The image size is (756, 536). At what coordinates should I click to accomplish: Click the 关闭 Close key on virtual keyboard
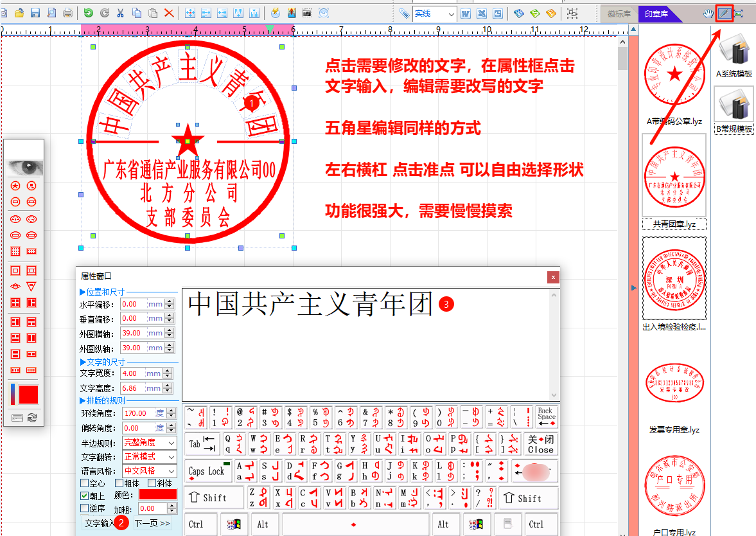tap(540, 444)
